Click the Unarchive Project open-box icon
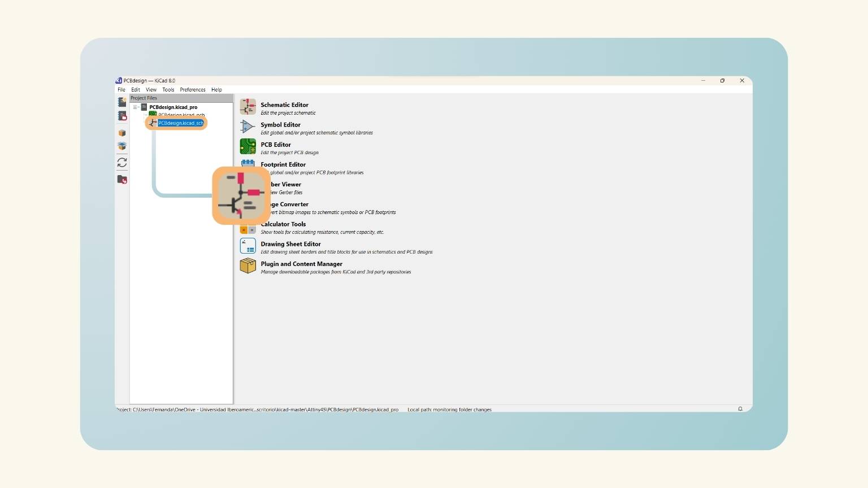Viewport: 868px width, 488px height. coord(122,146)
